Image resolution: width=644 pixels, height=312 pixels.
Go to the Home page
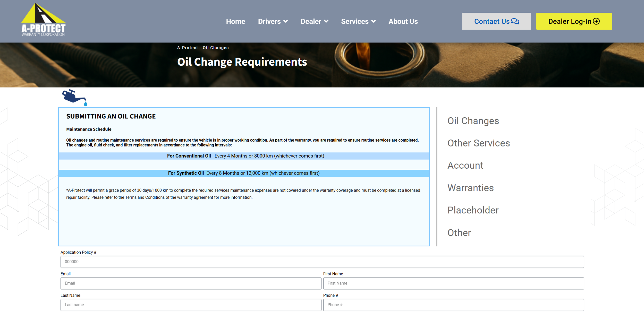pyautogui.click(x=235, y=21)
